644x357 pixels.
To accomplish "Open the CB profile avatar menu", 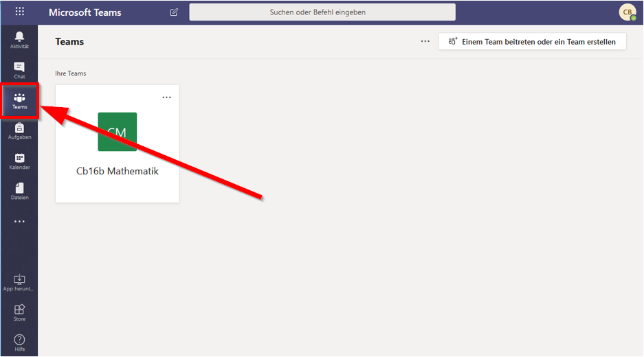I will click(628, 12).
